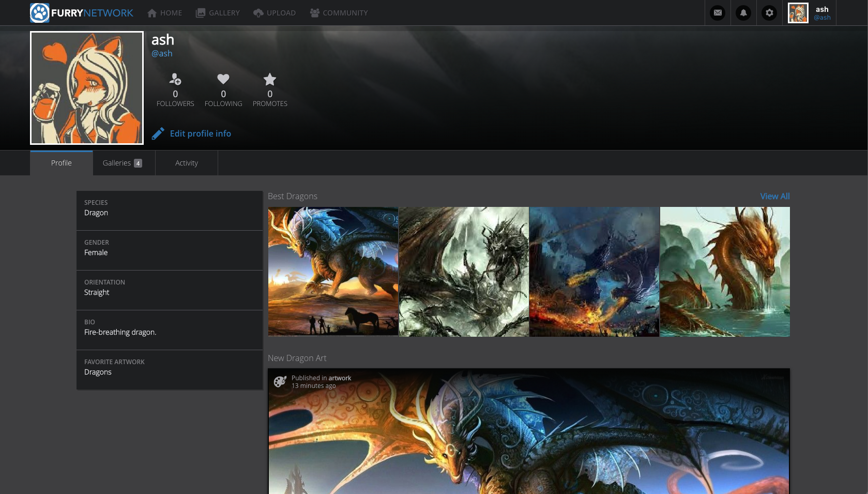Image resolution: width=868 pixels, height=494 pixels.
Task: Click the Furry Network paw logo
Action: pyautogui.click(x=40, y=13)
